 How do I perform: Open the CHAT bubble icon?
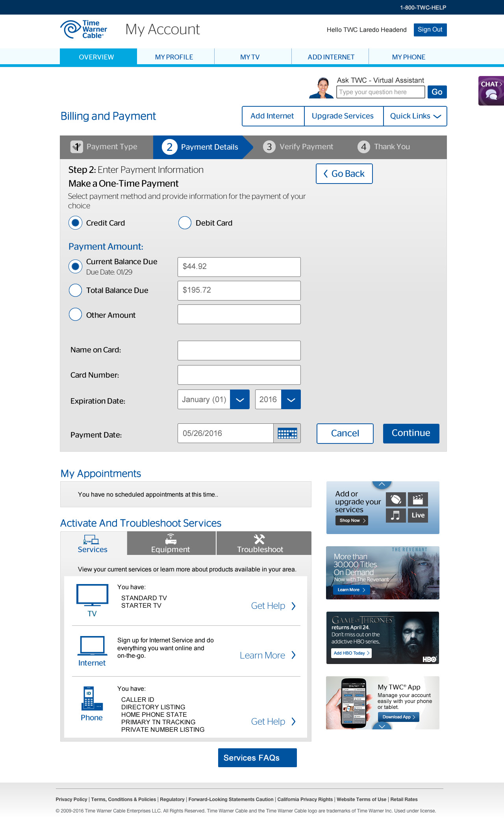pyautogui.click(x=491, y=91)
